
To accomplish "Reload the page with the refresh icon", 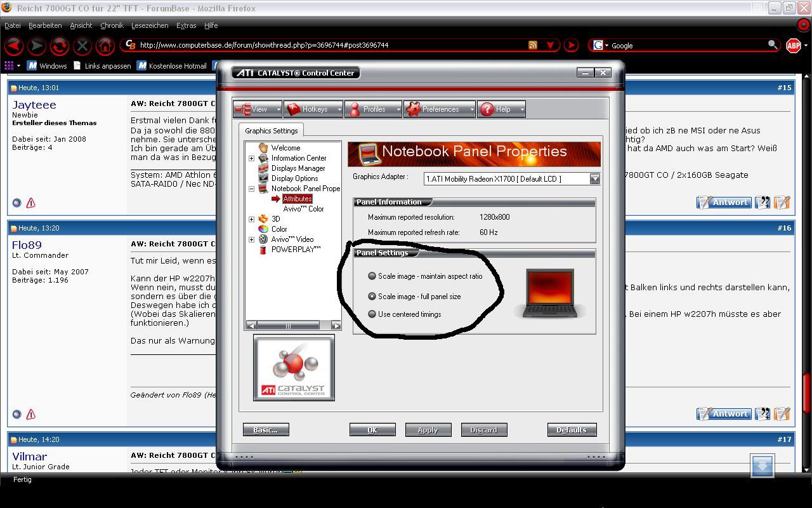I will point(60,45).
